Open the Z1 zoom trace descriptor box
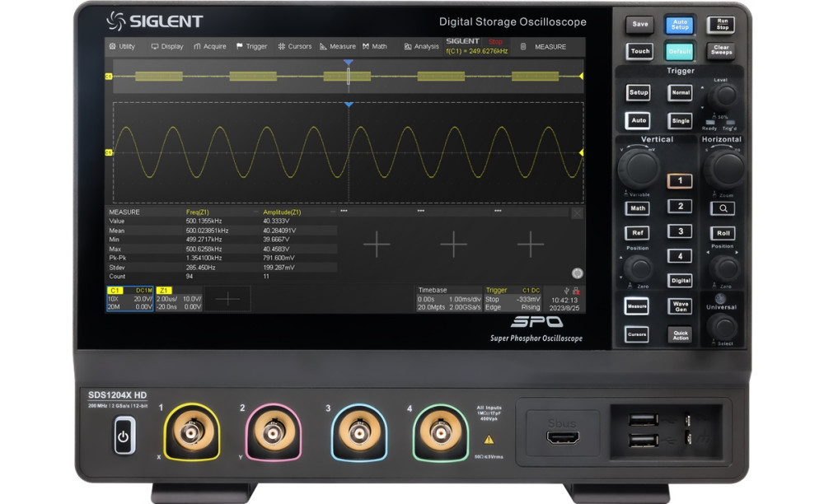824x504 pixels. point(179,299)
